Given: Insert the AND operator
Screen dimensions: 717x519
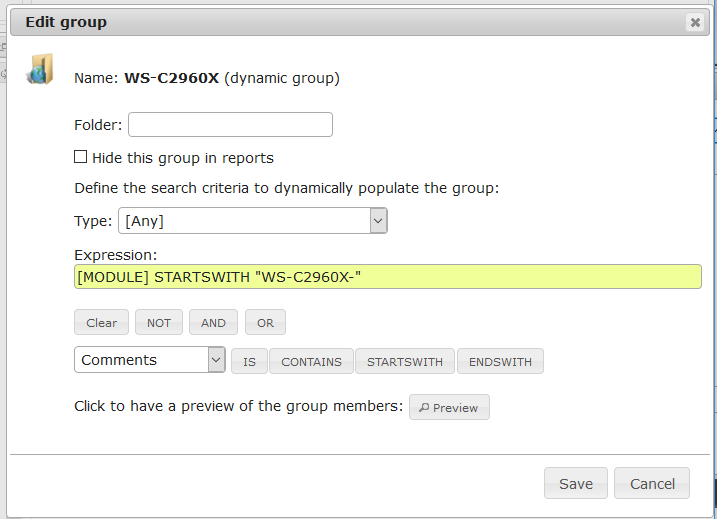Looking at the screenshot, I should 213,322.
